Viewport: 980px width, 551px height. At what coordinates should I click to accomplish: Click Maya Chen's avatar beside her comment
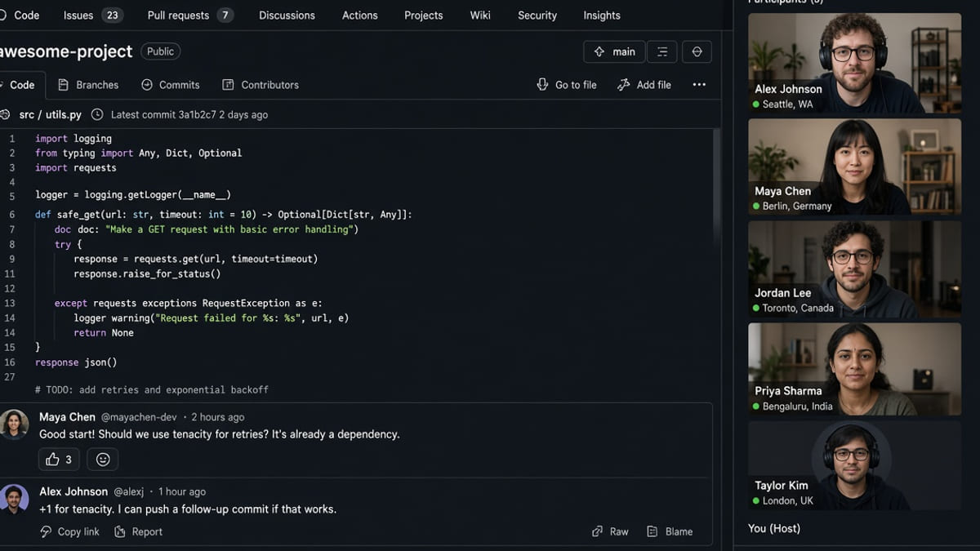point(15,424)
